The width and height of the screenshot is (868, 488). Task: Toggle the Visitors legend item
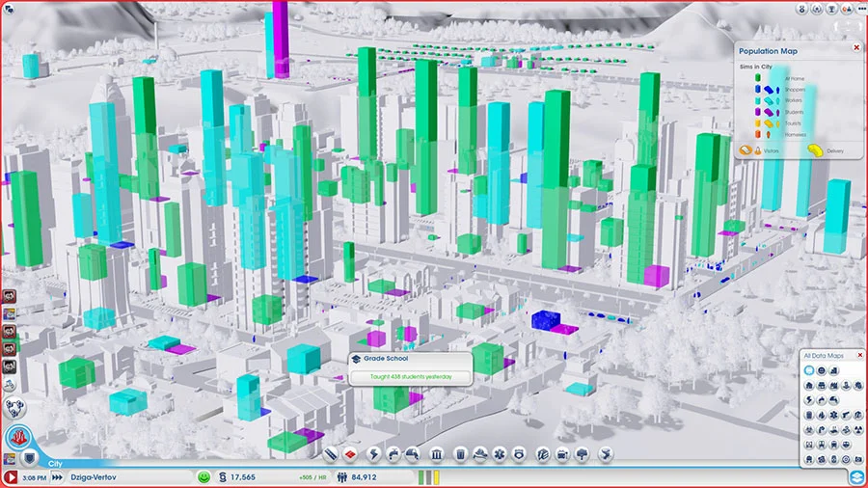(x=759, y=150)
